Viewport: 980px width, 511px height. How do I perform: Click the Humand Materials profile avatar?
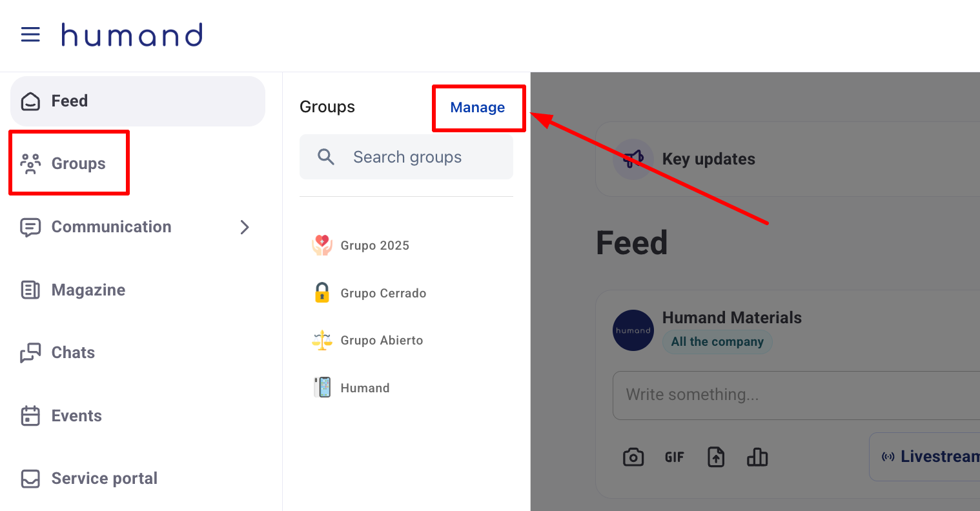pyautogui.click(x=633, y=330)
